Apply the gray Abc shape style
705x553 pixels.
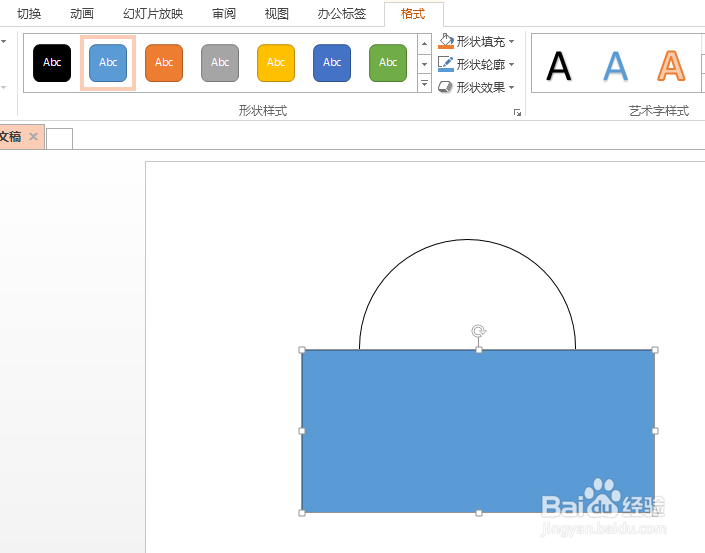(x=220, y=63)
